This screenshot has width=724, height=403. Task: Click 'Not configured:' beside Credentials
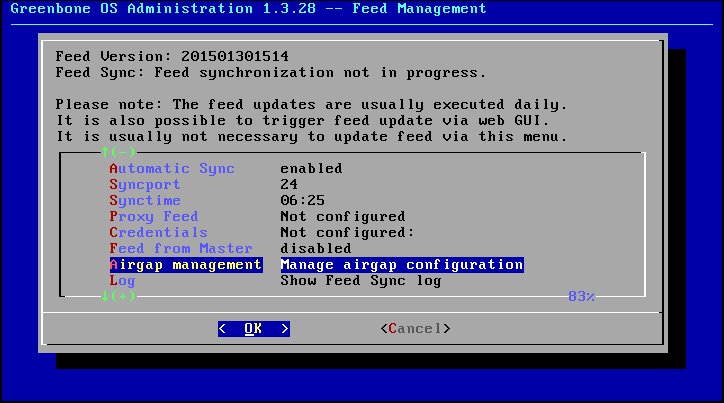click(x=347, y=232)
